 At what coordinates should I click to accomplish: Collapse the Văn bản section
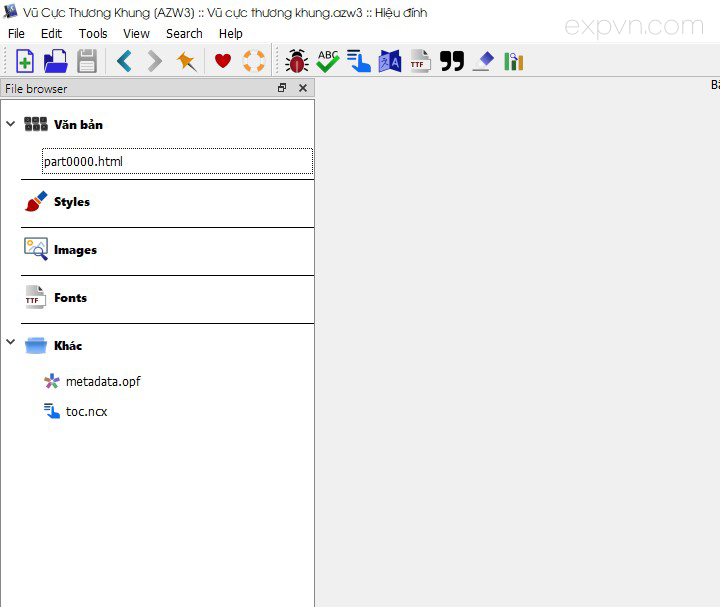point(11,125)
